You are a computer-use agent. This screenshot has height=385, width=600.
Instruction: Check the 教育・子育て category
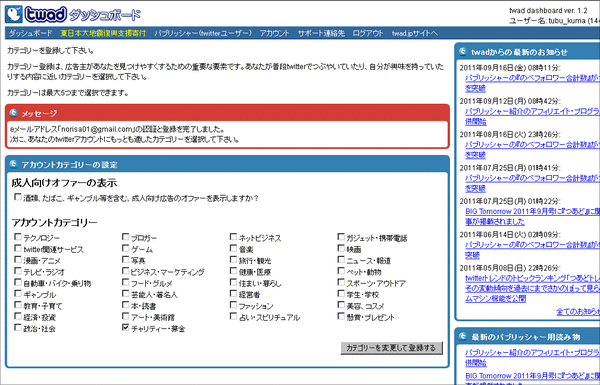(18, 305)
